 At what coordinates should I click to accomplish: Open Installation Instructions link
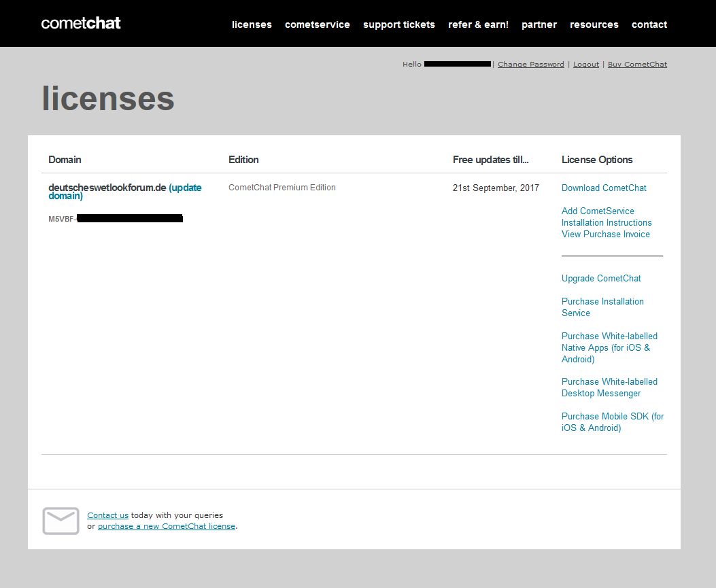coord(607,223)
